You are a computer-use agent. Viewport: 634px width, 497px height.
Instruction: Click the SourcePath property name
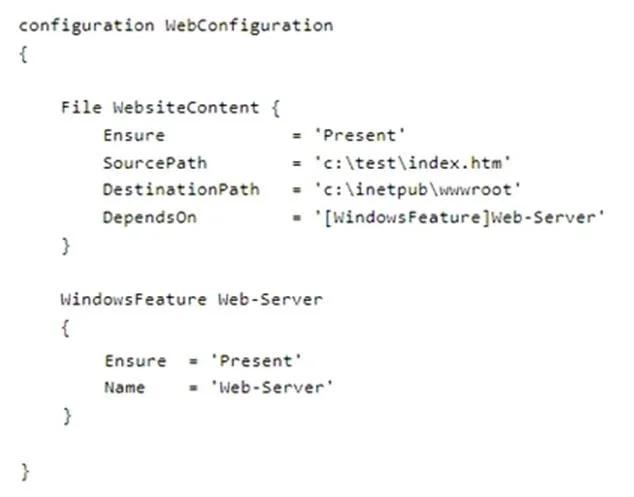[x=155, y=163]
